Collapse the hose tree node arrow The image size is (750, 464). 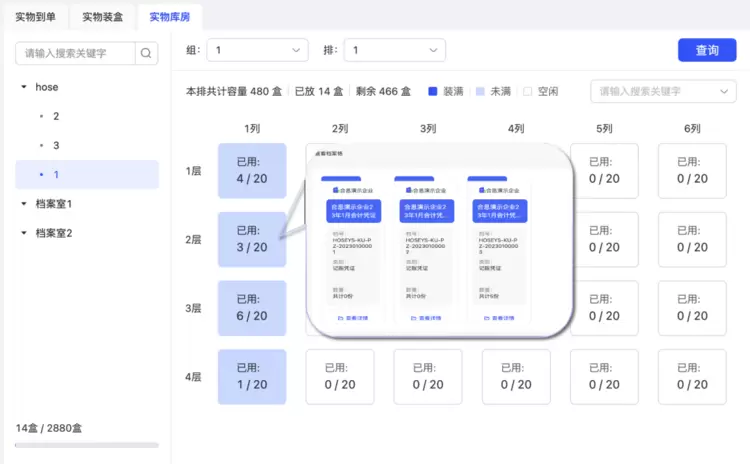(23, 87)
